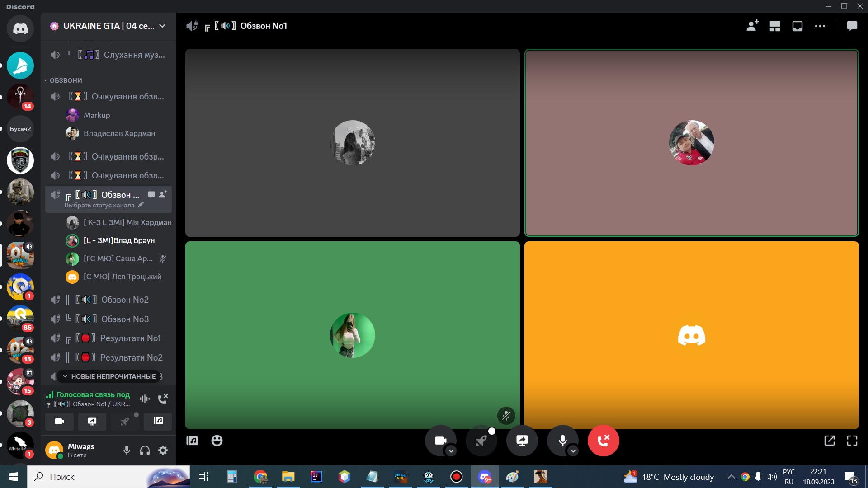Open File Explorer from taskbar
Image resolution: width=868 pixels, height=488 pixels.
[x=288, y=477]
